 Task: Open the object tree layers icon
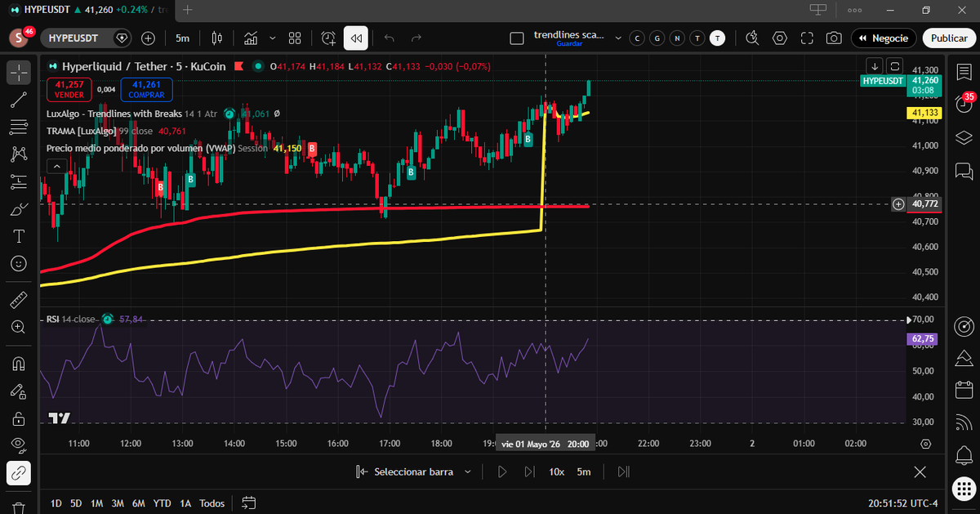(964, 137)
